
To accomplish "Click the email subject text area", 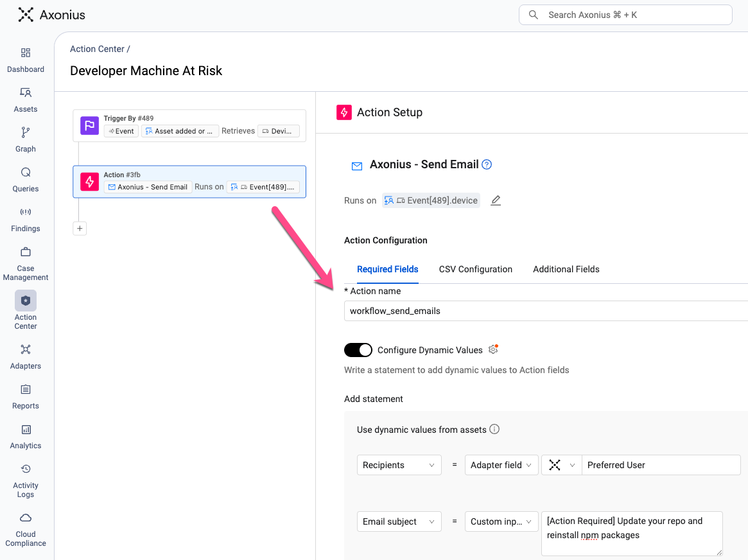I will pyautogui.click(x=632, y=534).
